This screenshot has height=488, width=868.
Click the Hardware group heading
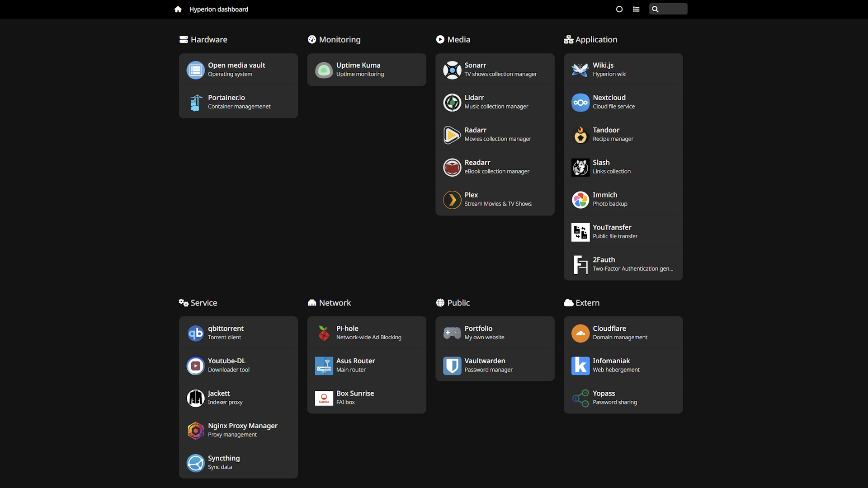(203, 40)
